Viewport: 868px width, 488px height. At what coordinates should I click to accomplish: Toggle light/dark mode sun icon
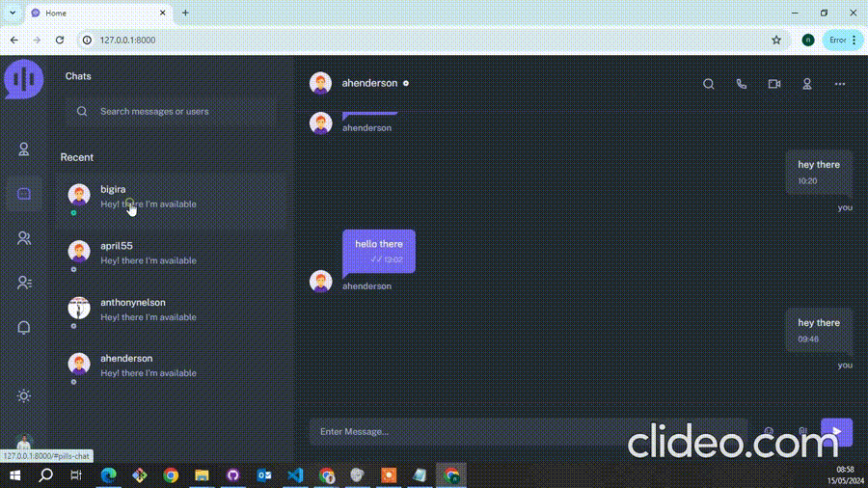tap(24, 395)
